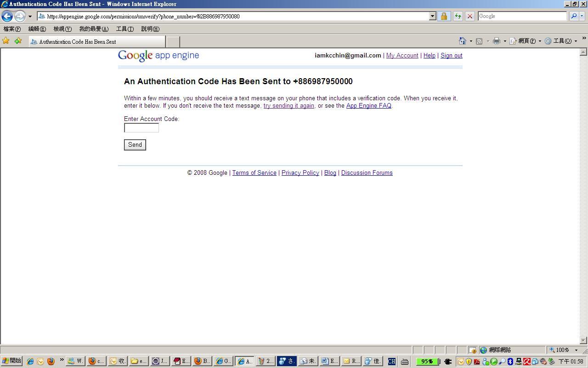
Task: Click the Adobe PDF red tray icon
Action: pos(476,362)
